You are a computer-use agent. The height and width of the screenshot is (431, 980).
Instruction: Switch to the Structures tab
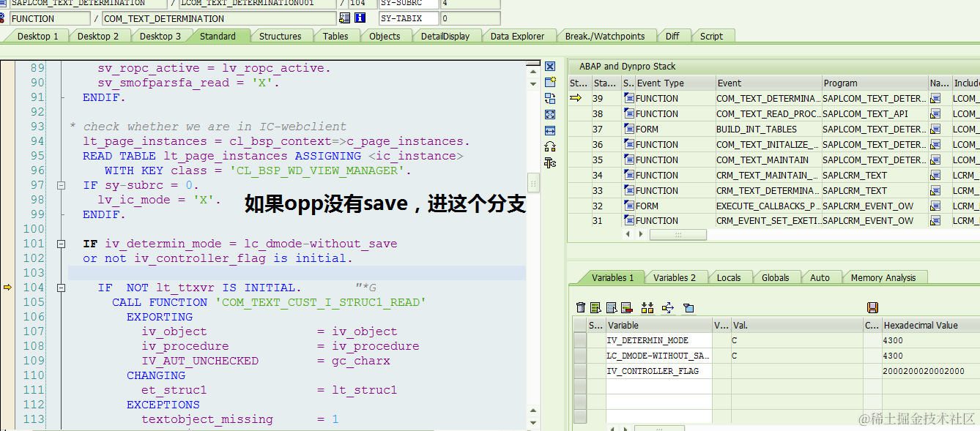[x=282, y=35]
